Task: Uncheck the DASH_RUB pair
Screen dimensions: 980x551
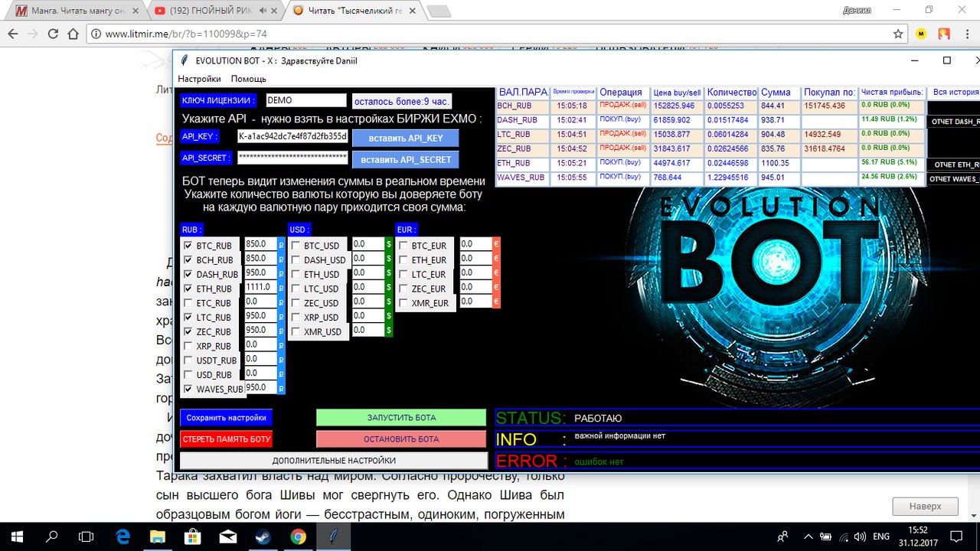Action: tap(188, 274)
